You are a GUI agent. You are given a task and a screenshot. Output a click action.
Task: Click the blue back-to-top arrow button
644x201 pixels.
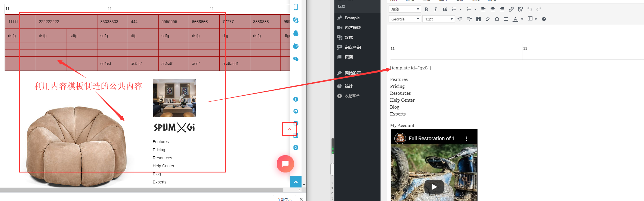click(x=296, y=182)
